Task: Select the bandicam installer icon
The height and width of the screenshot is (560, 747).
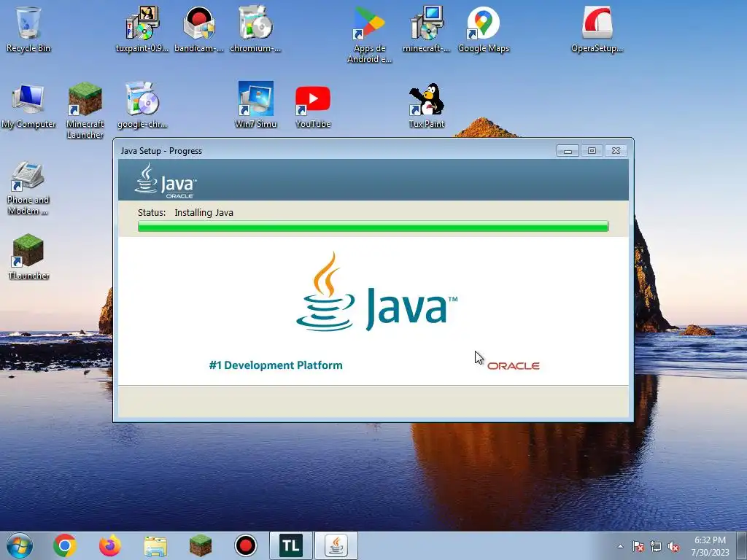Action: pyautogui.click(x=198, y=29)
